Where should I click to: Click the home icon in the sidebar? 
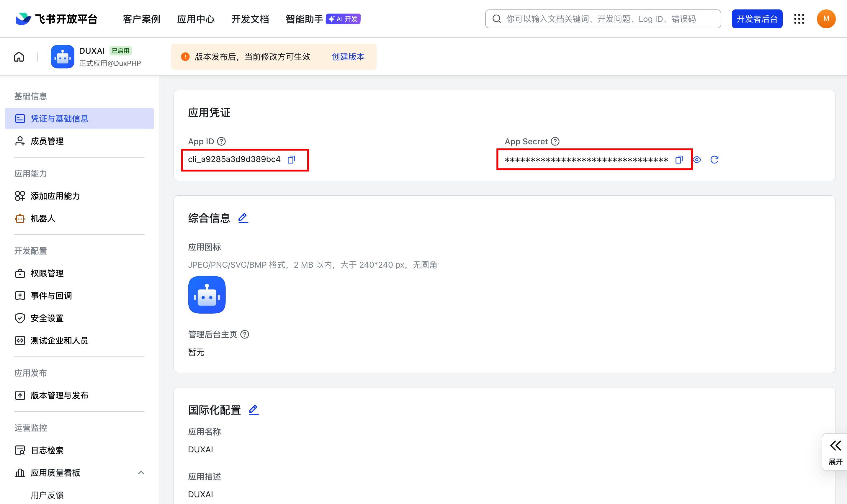(x=19, y=56)
